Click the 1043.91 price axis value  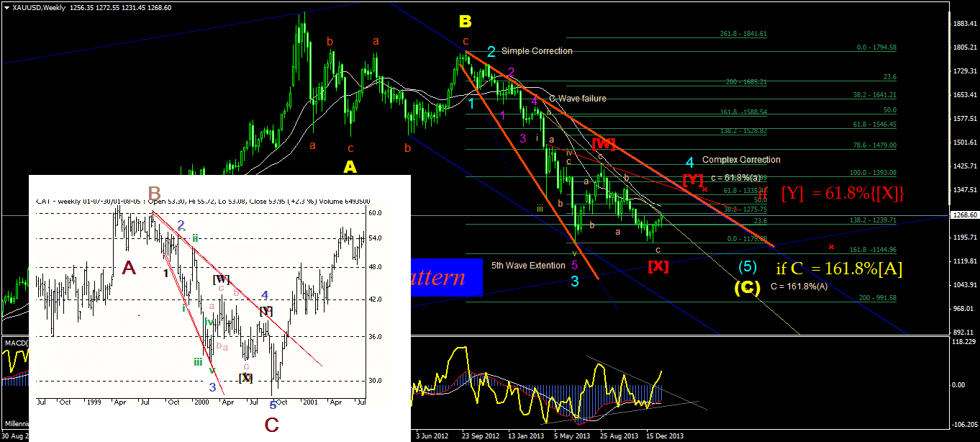[963, 285]
